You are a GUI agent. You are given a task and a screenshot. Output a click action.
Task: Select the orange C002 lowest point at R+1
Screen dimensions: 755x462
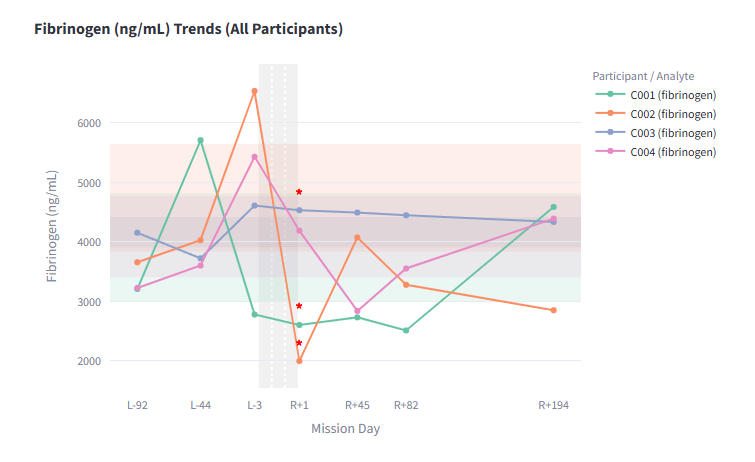pos(299,361)
